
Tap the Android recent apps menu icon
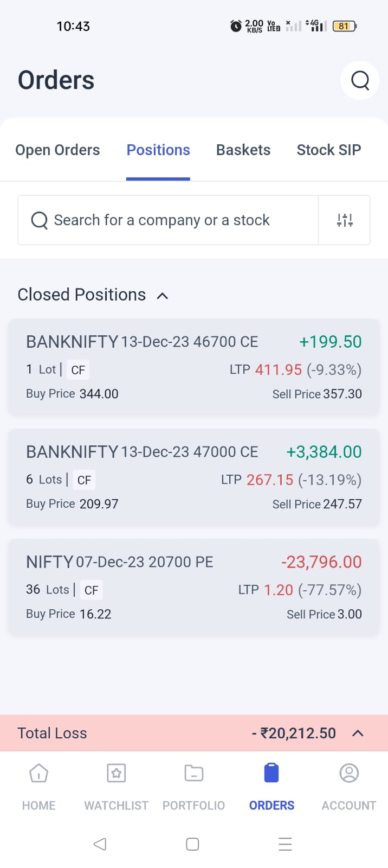285,844
